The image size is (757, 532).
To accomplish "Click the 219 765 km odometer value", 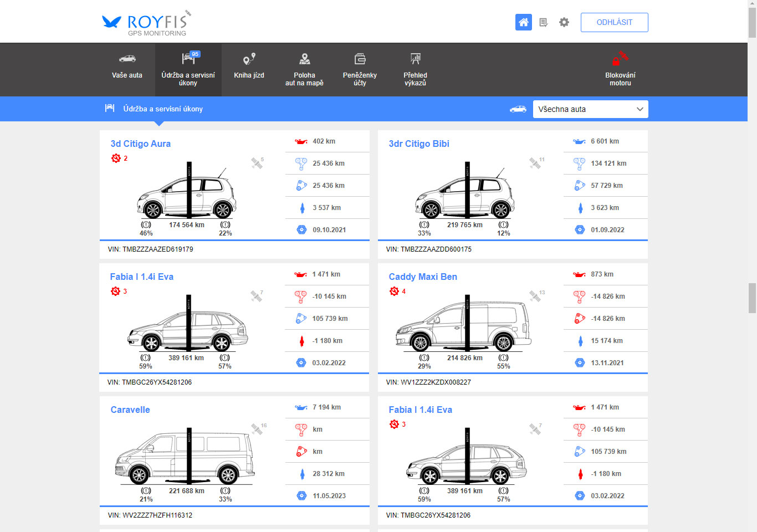I will 465,225.
